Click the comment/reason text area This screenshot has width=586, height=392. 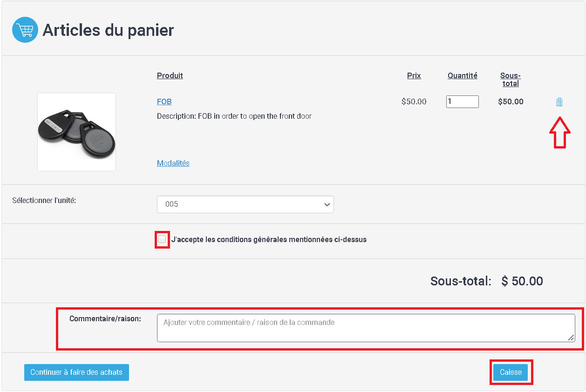coord(366,328)
